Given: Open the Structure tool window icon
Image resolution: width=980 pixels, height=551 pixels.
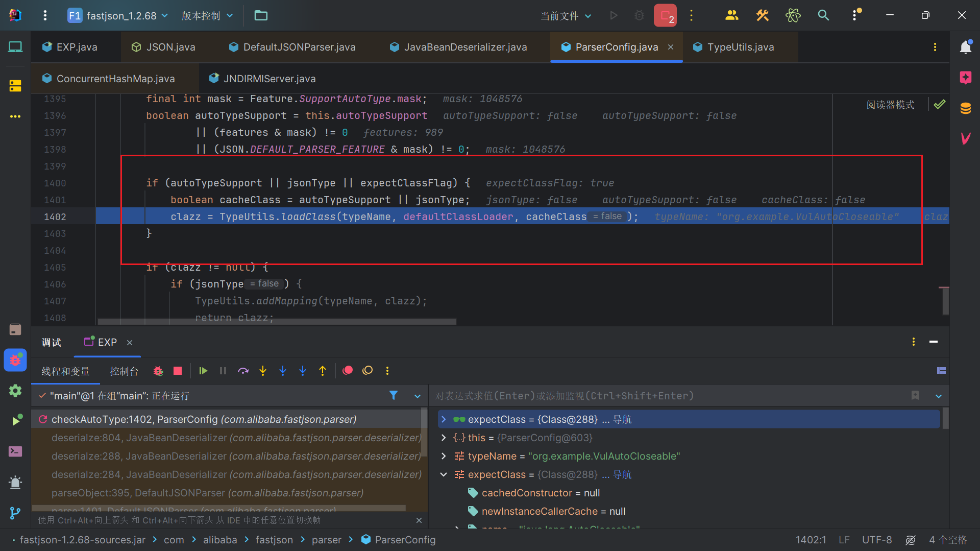Looking at the screenshot, I should coord(15,85).
